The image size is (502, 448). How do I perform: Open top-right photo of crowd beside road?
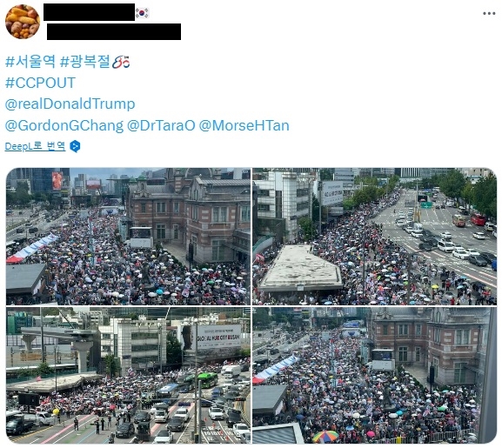pyautogui.click(x=375, y=236)
